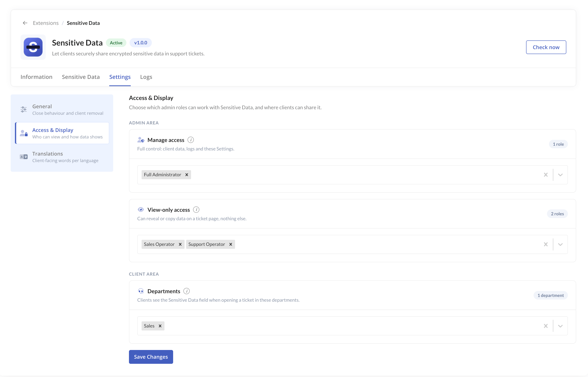Expand the Manage access roles dropdown
This screenshot has height=377, width=588.
point(560,175)
